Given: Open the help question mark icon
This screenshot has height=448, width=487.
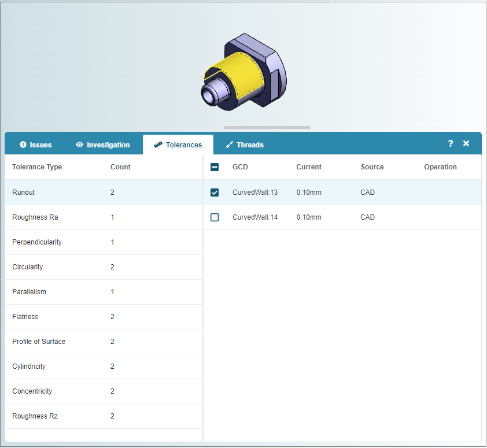Looking at the screenshot, I should point(451,143).
